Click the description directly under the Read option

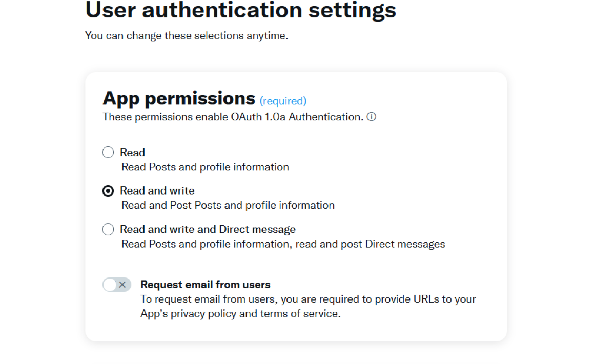(205, 167)
